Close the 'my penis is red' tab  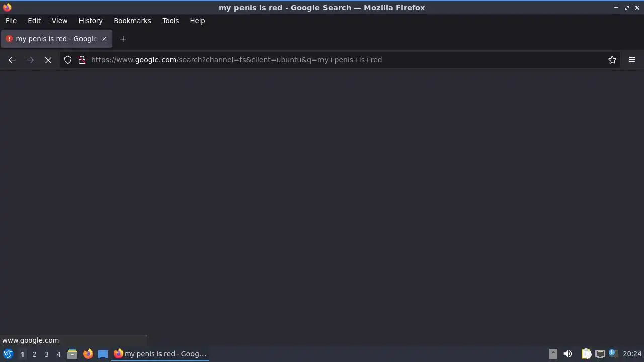click(104, 39)
